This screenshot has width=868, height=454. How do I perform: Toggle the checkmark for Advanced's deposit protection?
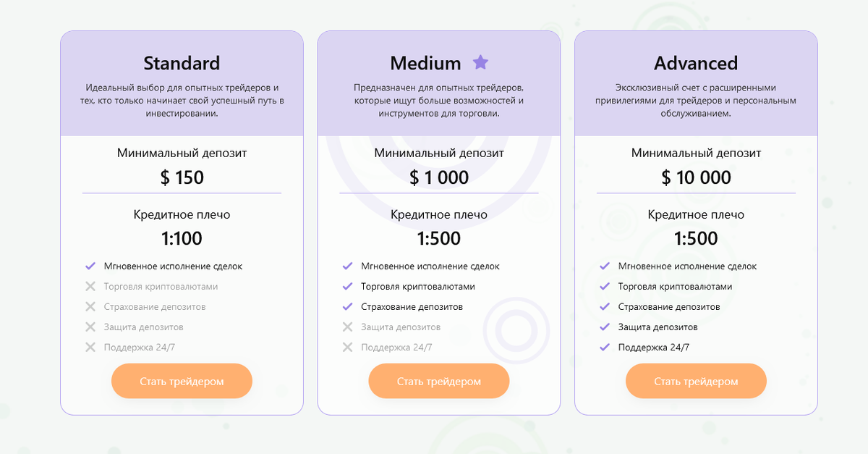click(605, 327)
